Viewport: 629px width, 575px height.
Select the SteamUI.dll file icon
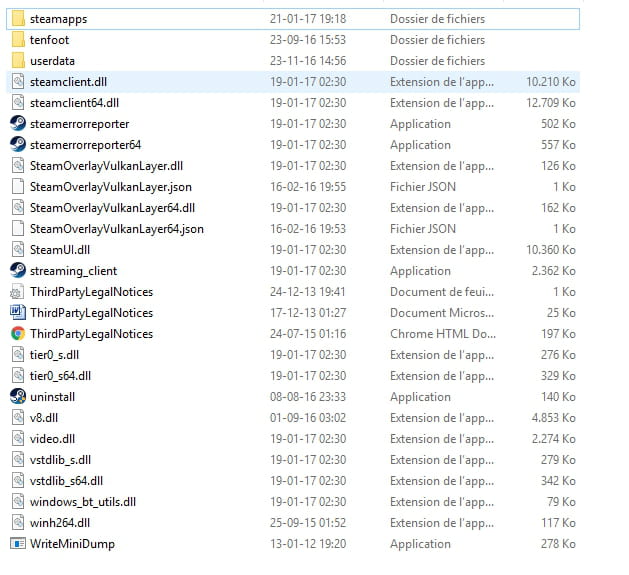pos(18,250)
